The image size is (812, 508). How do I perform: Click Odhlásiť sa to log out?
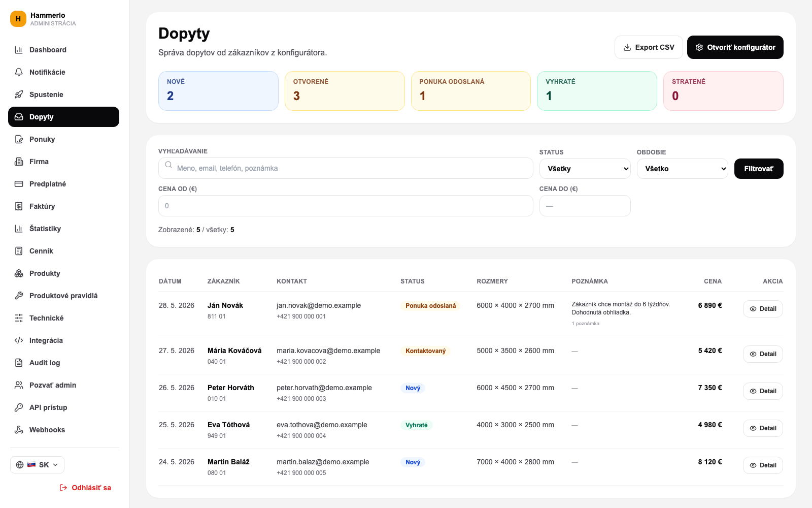pos(85,488)
